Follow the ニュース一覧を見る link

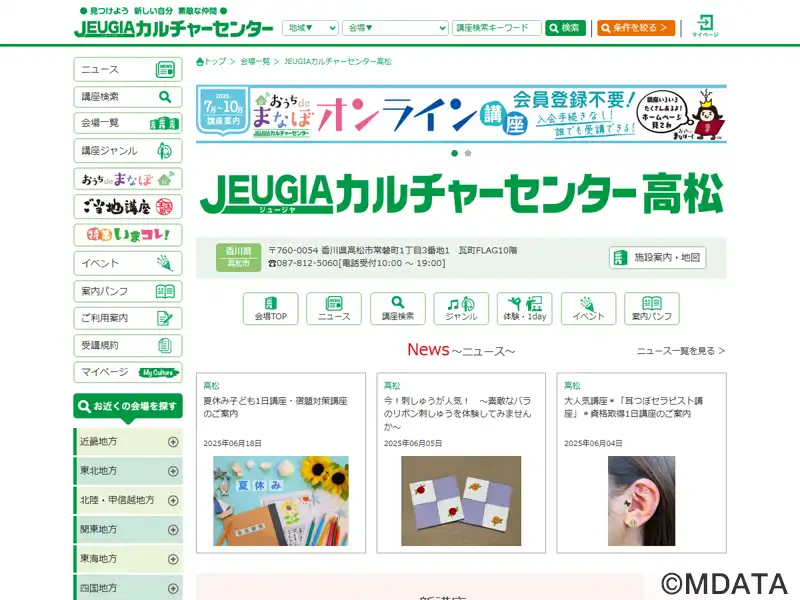pos(681,351)
